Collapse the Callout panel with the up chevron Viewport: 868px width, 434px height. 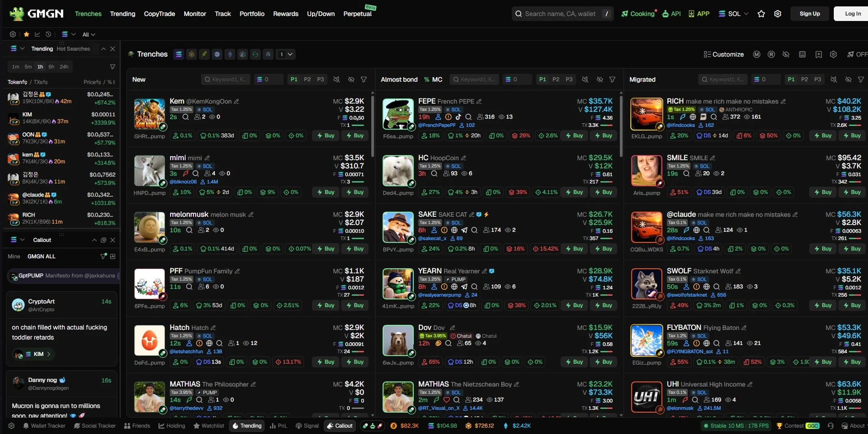click(x=94, y=240)
